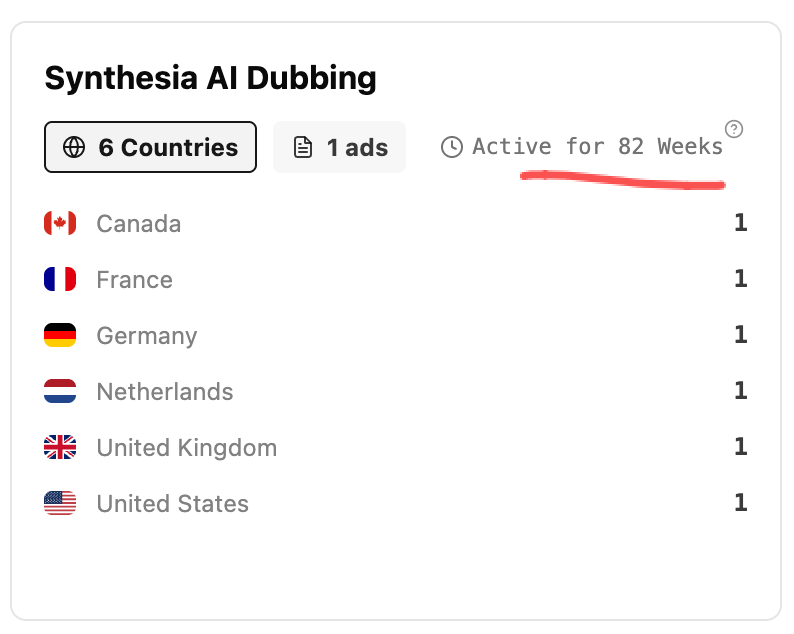Click the United States flag icon

(60, 503)
